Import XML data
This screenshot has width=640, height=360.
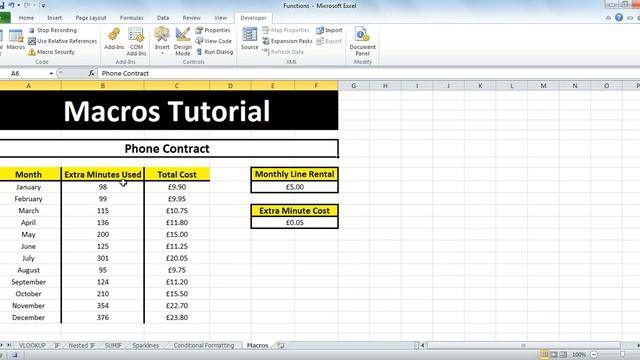point(329,30)
